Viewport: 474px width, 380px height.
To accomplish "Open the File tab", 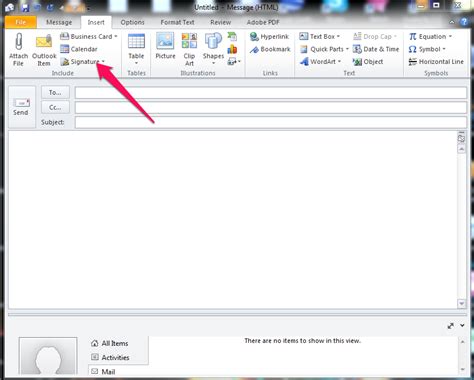I will 20,22.
